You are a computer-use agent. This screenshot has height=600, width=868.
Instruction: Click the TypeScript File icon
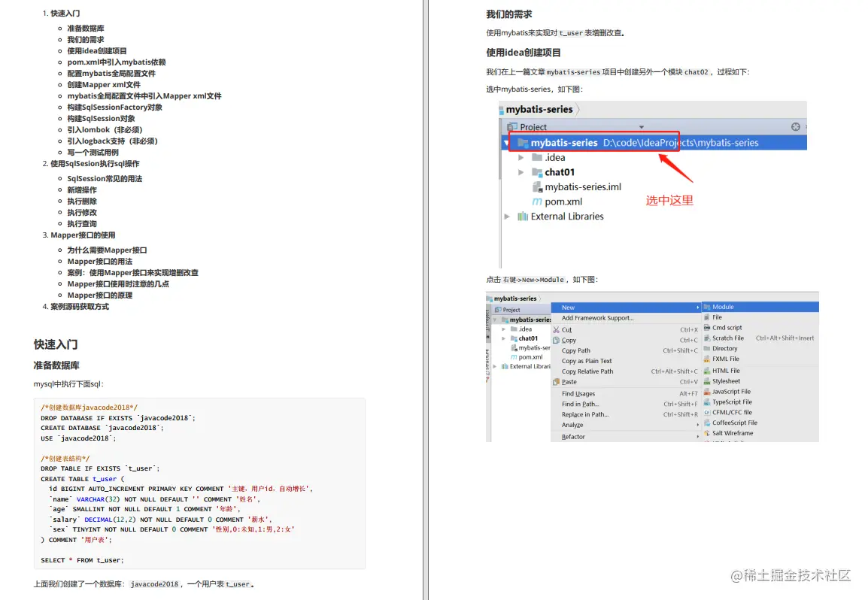pyautogui.click(x=707, y=402)
